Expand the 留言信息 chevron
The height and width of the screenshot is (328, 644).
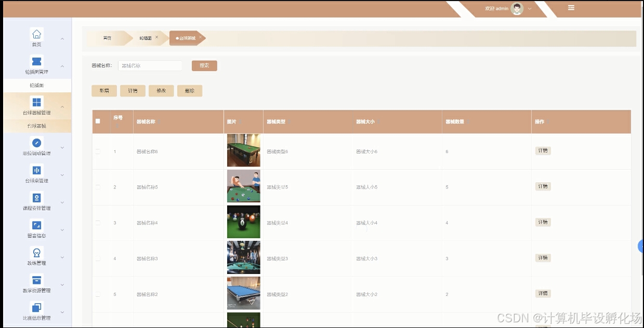pyautogui.click(x=62, y=230)
